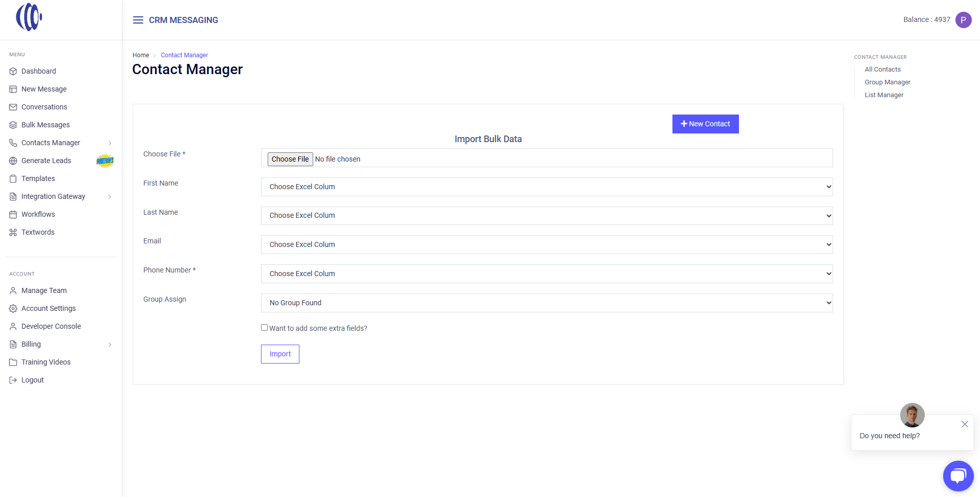
Task: Go to Group Manager in right panel
Action: coord(887,82)
